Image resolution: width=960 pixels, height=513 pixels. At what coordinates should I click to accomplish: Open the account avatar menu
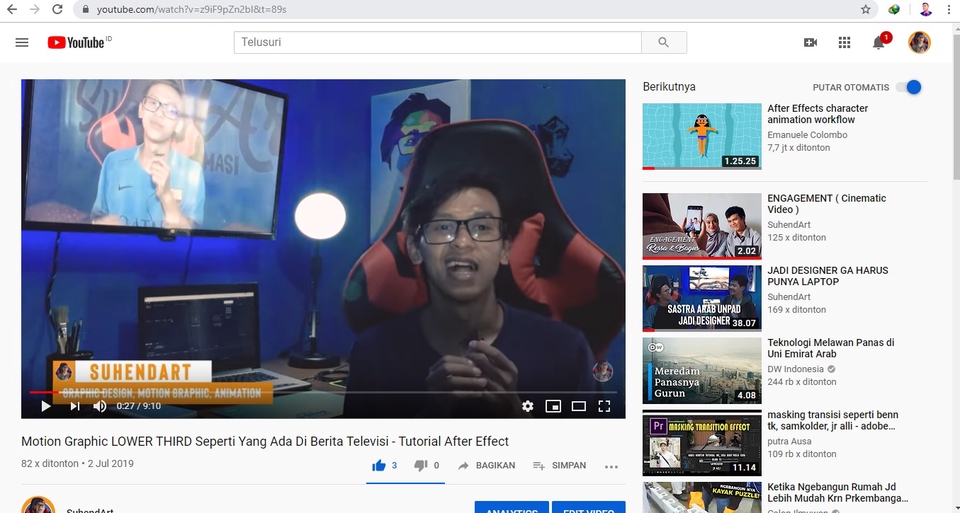(919, 42)
